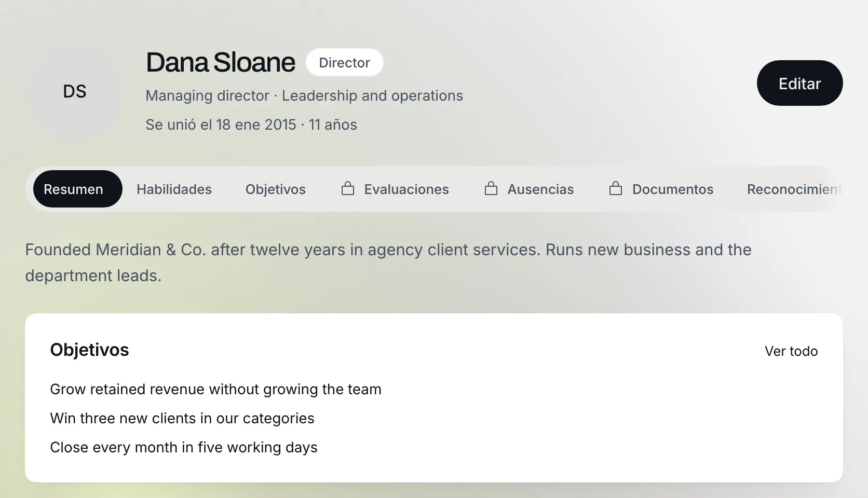Switch to the Reconocimientos tab

tap(794, 189)
